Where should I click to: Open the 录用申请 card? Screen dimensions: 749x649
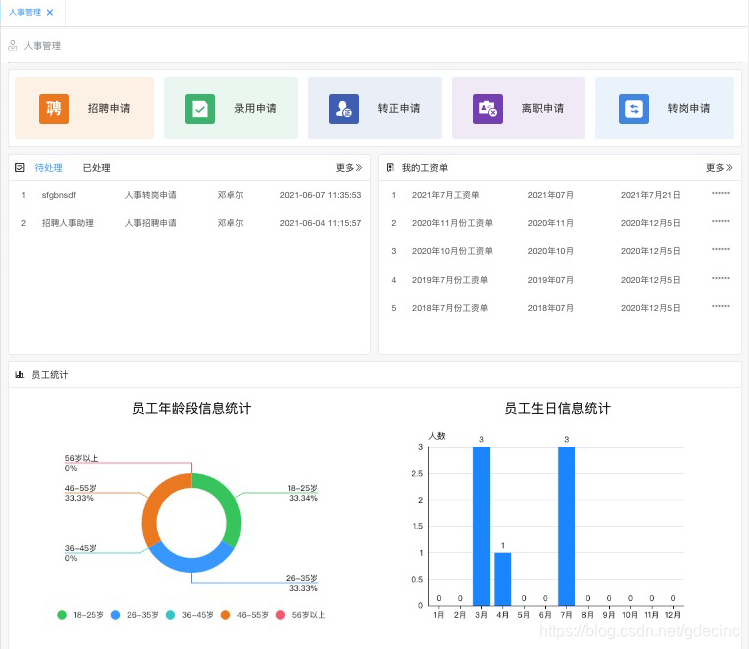pos(231,108)
